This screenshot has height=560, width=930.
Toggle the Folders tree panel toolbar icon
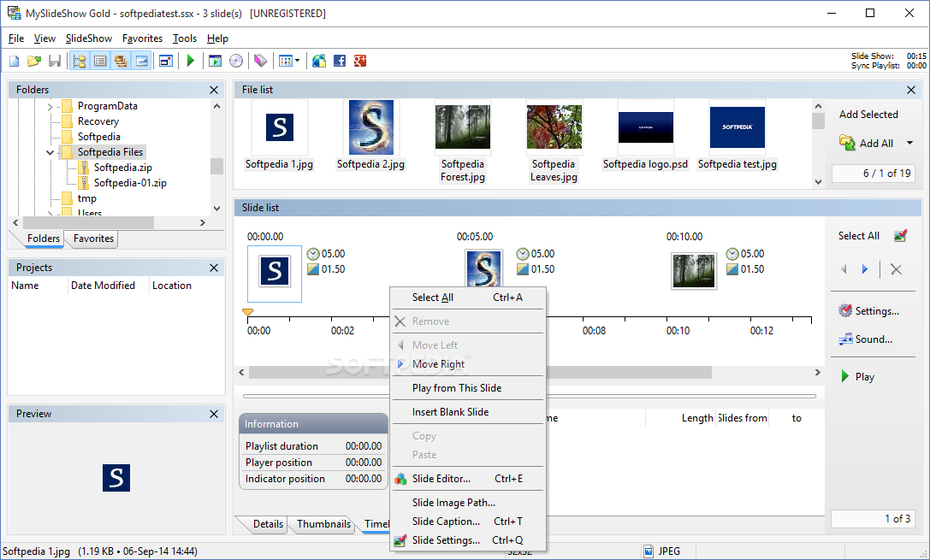[x=80, y=61]
